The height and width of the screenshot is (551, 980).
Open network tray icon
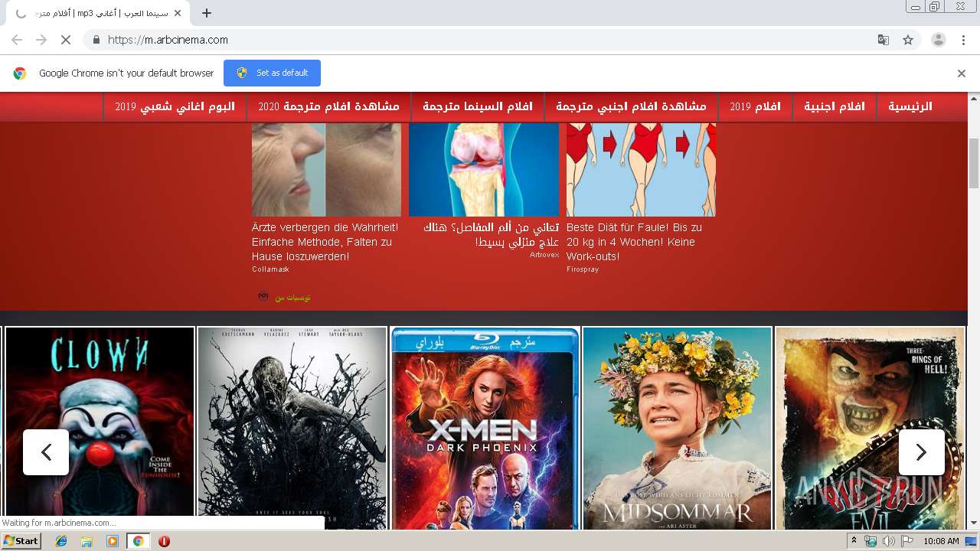(871, 541)
